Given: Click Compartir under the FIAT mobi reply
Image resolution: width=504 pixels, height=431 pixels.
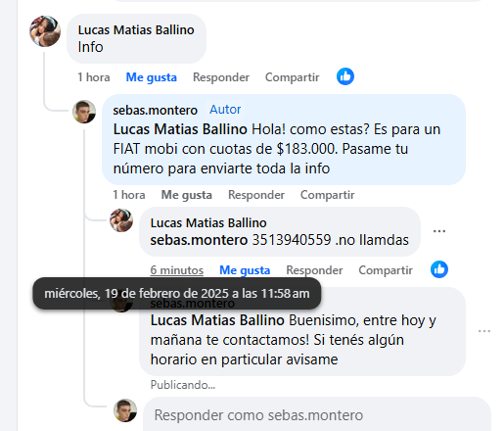Looking at the screenshot, I should coord(328,195).
